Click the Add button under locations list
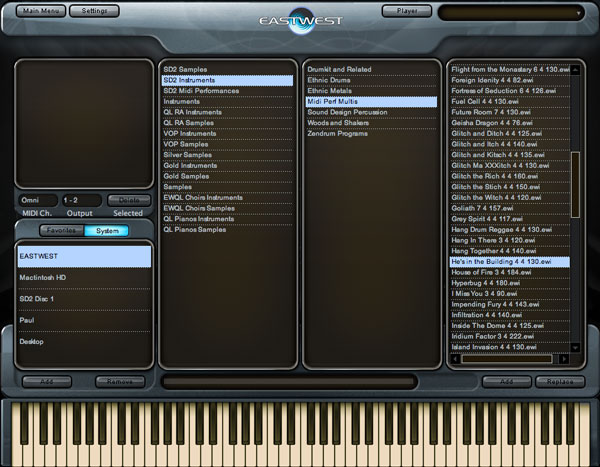600x467 pixels. point(47,382)
